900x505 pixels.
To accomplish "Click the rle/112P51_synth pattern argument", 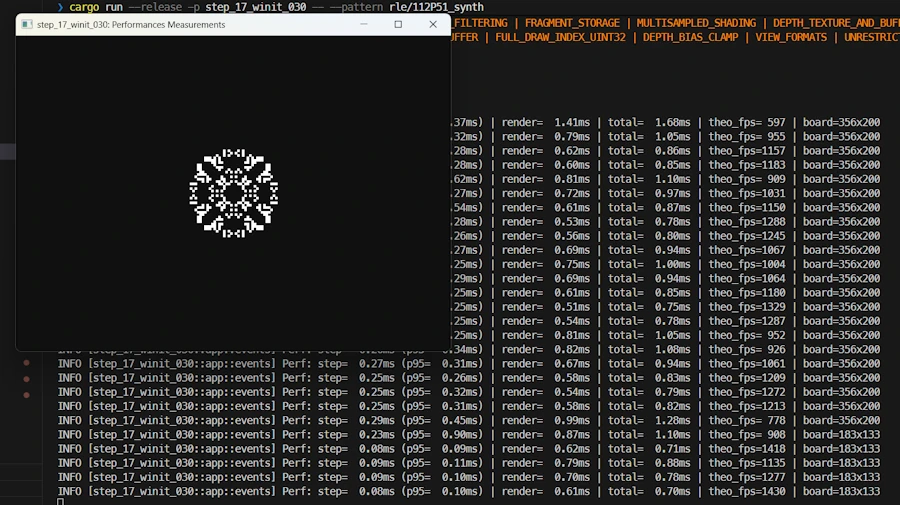I will pos(436,7).
